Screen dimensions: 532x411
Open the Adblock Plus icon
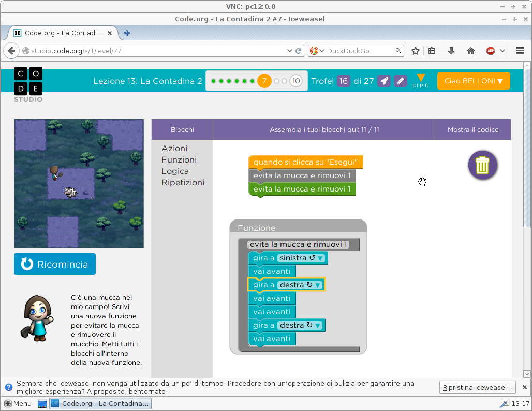pos(490,51)
